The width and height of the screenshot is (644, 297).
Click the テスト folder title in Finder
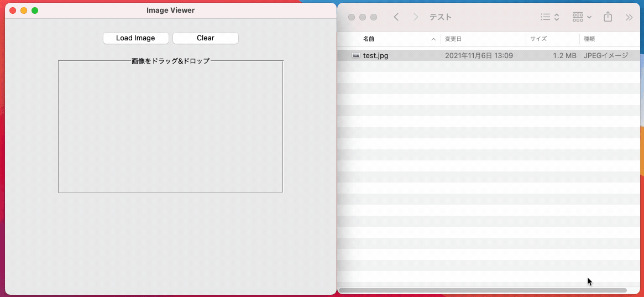click(x=440, y=17)
